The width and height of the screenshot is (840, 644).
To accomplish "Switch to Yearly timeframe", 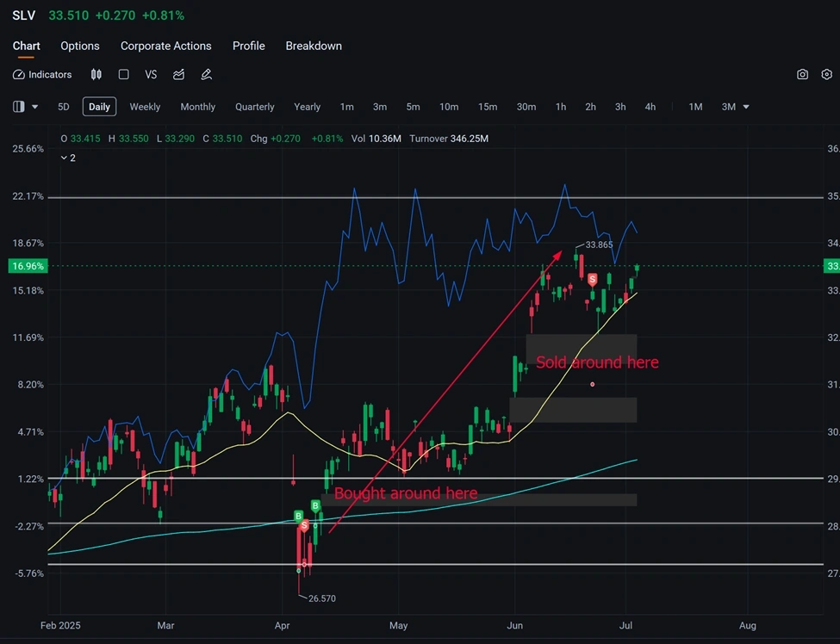I will coord(307,107).
